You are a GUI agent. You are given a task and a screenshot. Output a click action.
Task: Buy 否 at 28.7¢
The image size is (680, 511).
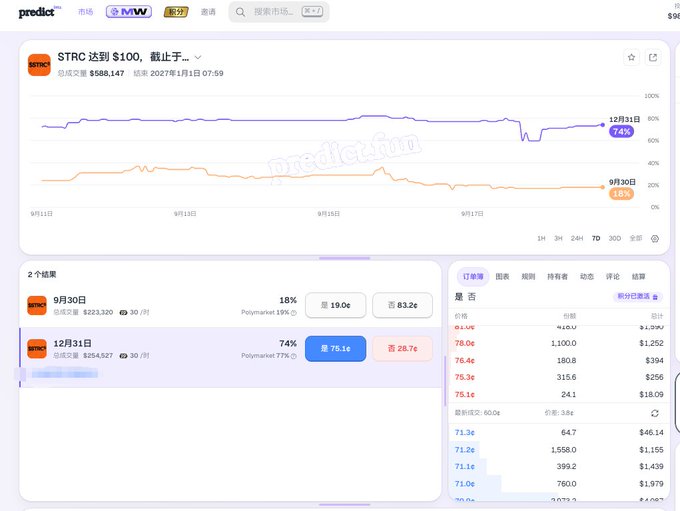tap(402, 349)
